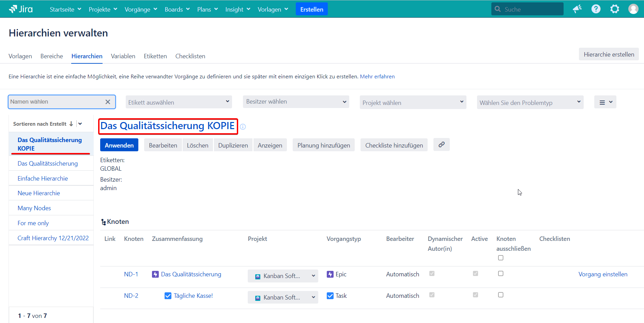Image resolution: width=644 pixels, height=323 pixels.
Task: Check Knoten ausschließen for ND-2 row
Action: click(501, 295)
